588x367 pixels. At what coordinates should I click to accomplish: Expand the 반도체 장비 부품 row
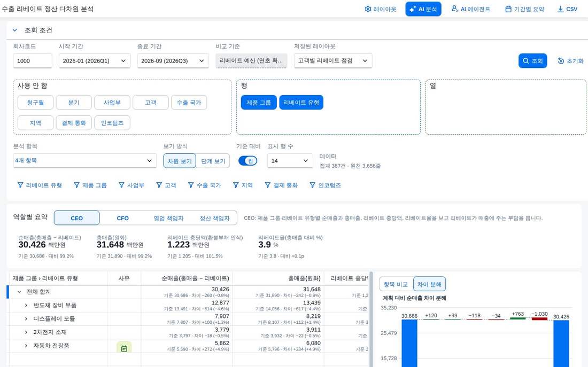click(26, 305)
